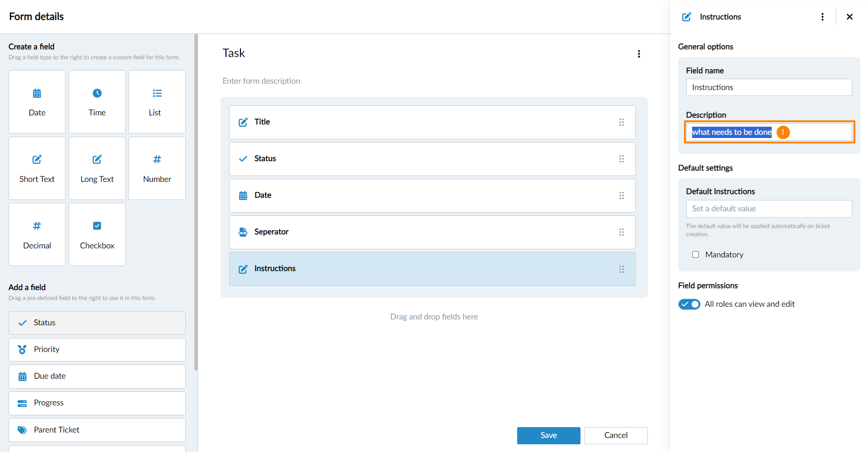Click the drag handle on the Seperator row
Image resolution: width=868 pixels, height=452 pixels.
621,232
